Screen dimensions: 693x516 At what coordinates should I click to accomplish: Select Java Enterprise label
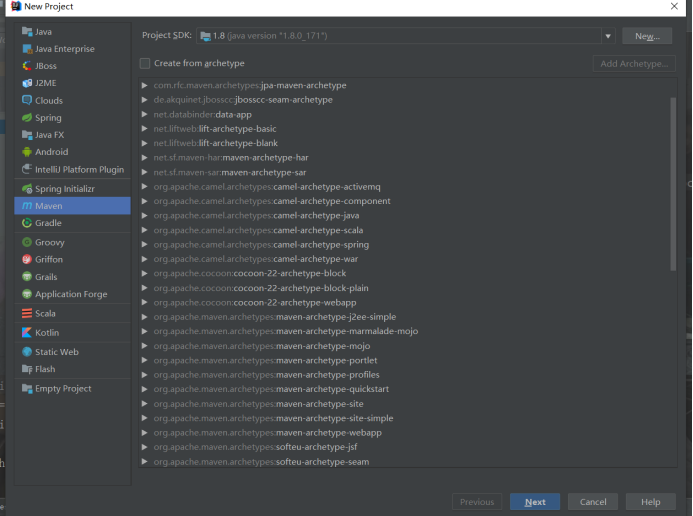[65, 49]
